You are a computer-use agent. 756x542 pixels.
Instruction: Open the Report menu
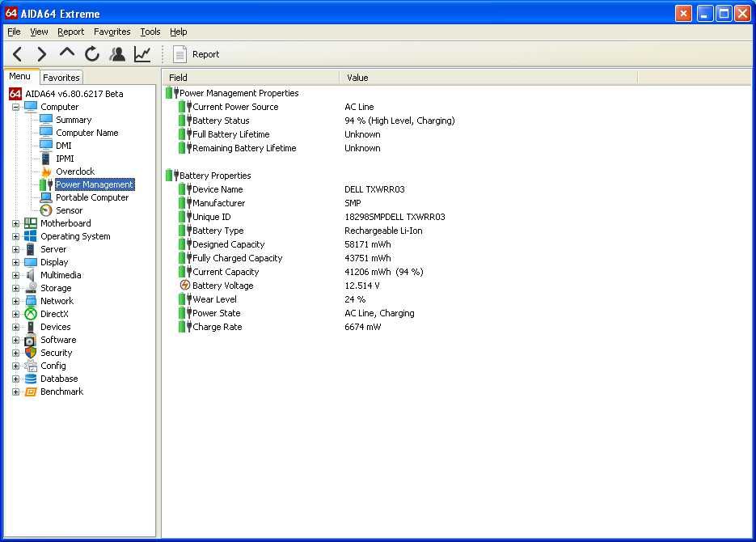(70, 32)
